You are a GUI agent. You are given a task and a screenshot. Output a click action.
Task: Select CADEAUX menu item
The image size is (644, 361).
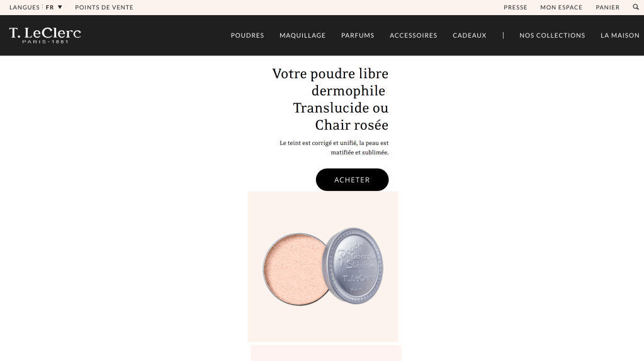pos(470,35)
